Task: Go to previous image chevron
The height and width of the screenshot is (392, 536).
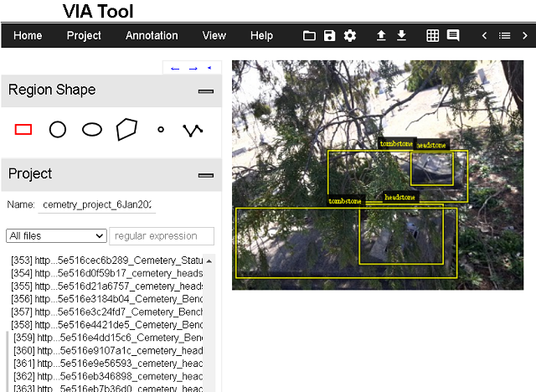Action: (x=484, y=35)
